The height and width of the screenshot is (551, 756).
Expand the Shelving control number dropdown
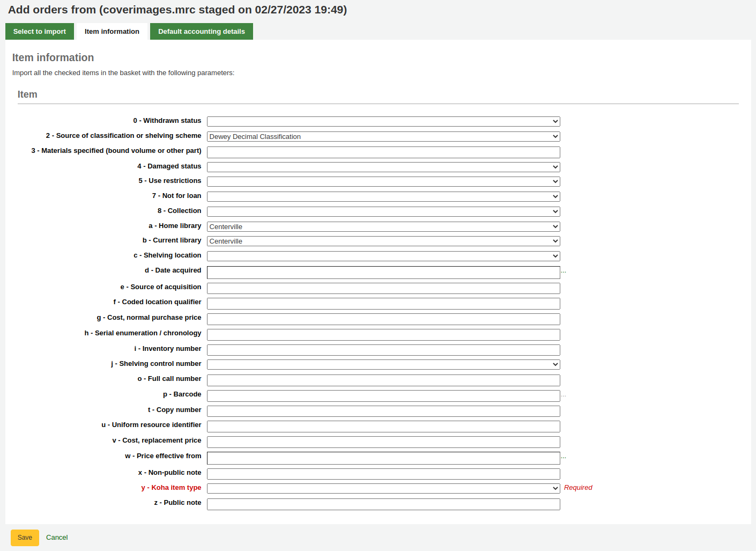click(x=383, y=364)
